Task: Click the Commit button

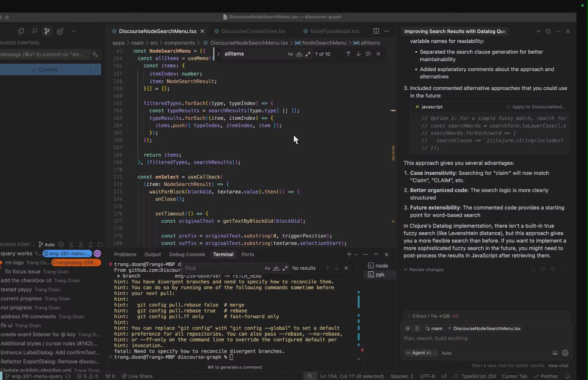Action: 45,69
